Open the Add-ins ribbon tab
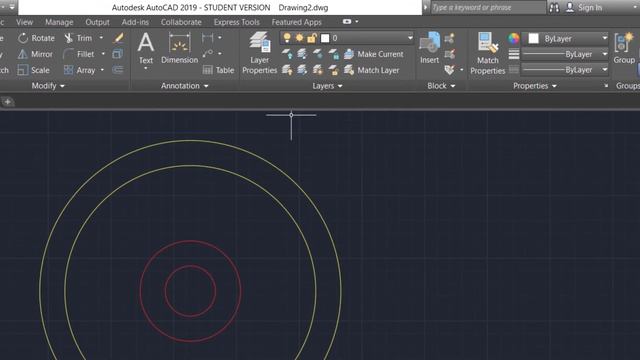The image size is (640, 360). (135, 22)
